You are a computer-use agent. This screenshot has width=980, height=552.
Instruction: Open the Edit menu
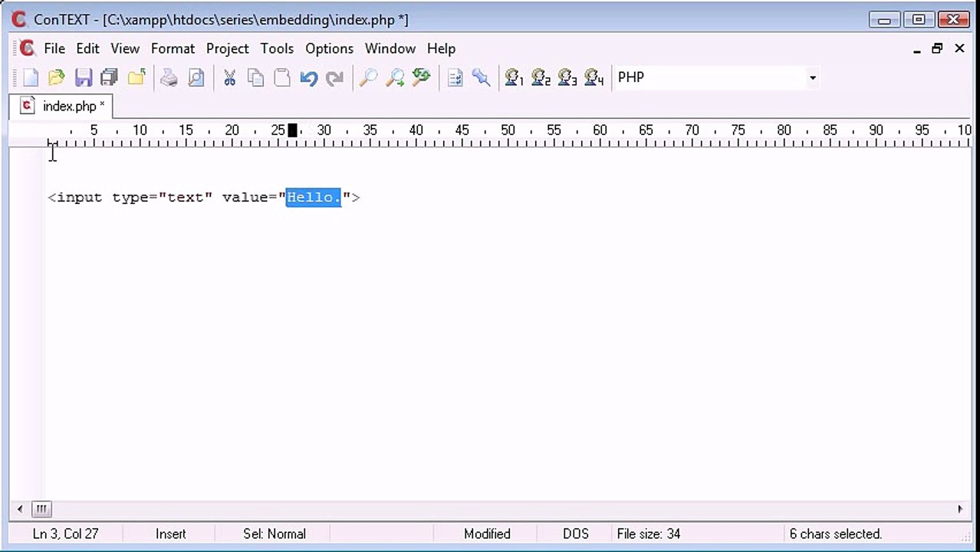87,48
